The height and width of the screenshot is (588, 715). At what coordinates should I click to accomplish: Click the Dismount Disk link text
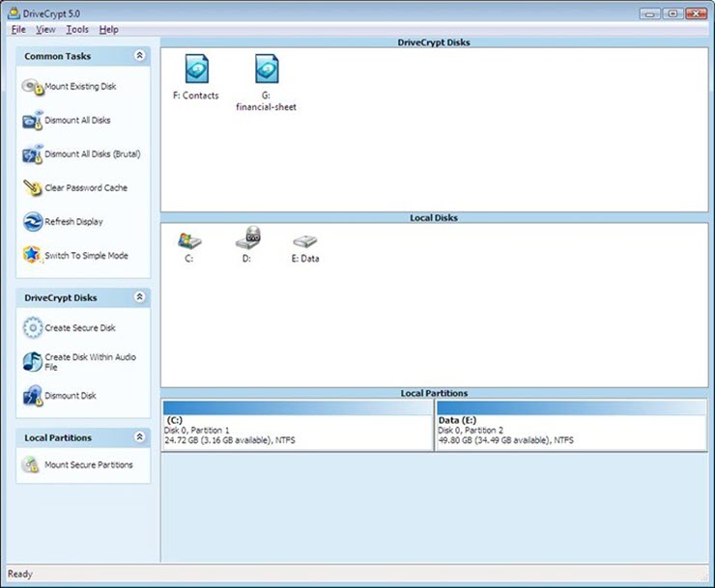71,396
